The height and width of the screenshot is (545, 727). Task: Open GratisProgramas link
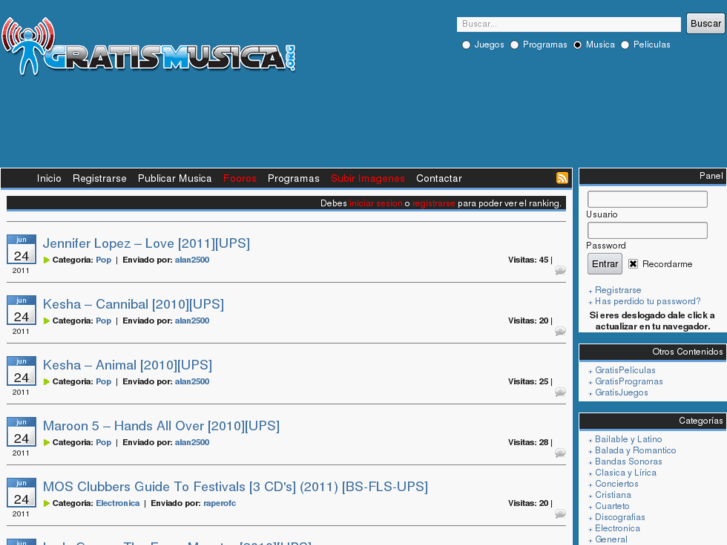coord(629,381)
